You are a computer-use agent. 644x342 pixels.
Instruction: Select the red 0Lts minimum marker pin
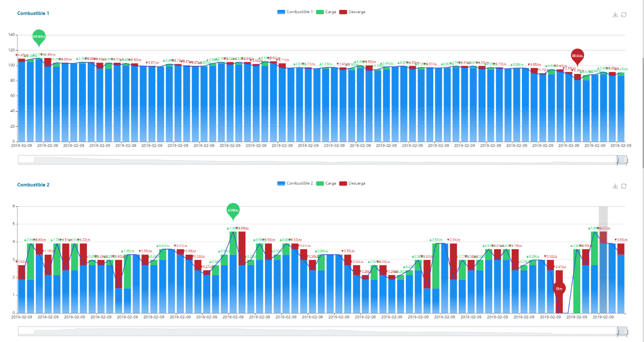(559, 289)
